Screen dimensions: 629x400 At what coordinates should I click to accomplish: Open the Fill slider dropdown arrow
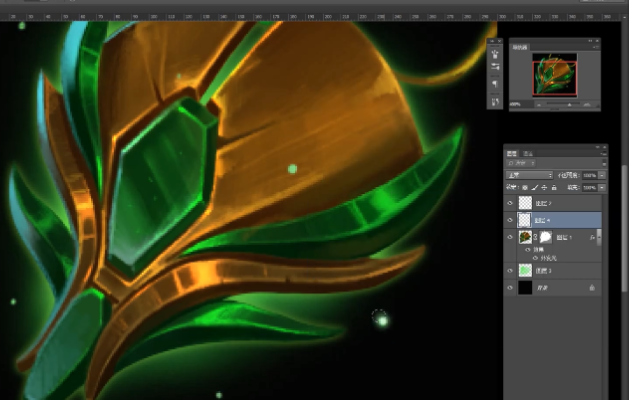click(602, 187)
